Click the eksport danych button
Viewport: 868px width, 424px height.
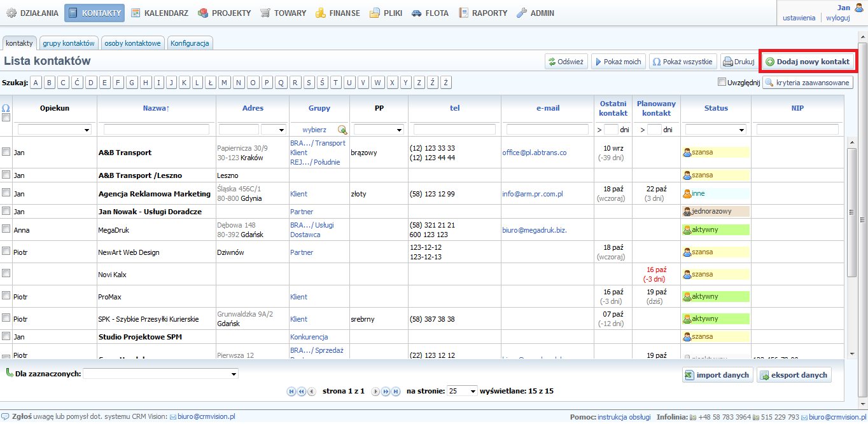coord(794,375)
